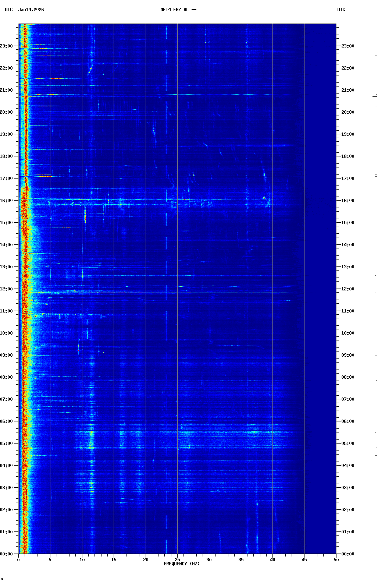Click the UTC label at top left
The image size is (392, 583).
(x=8, y=10)
